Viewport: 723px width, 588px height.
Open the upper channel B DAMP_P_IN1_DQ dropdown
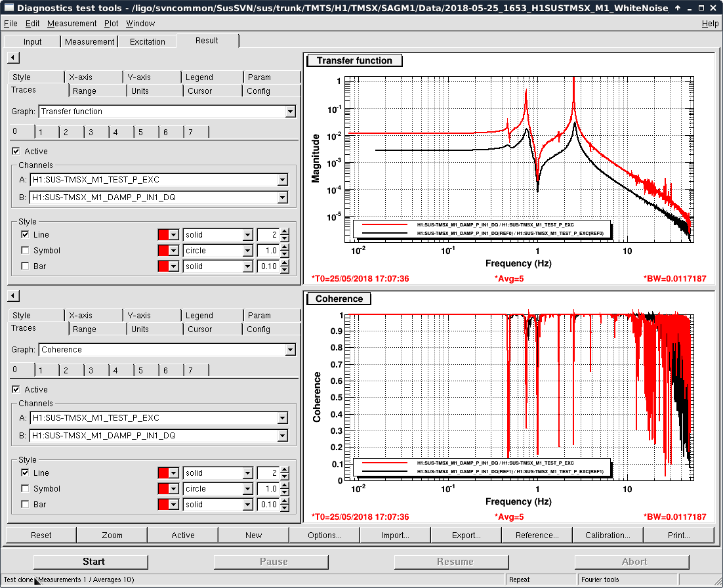click(x=282, y=198)
